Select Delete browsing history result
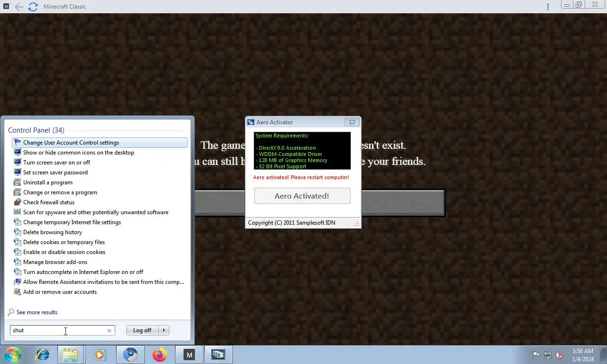The image size is (607, 364). coord(100,232)
